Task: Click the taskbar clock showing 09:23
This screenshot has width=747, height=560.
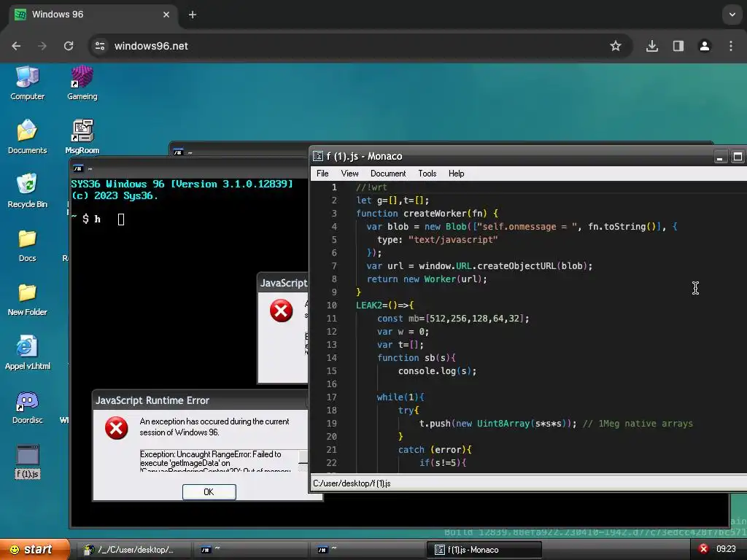Action: (726, 549)
